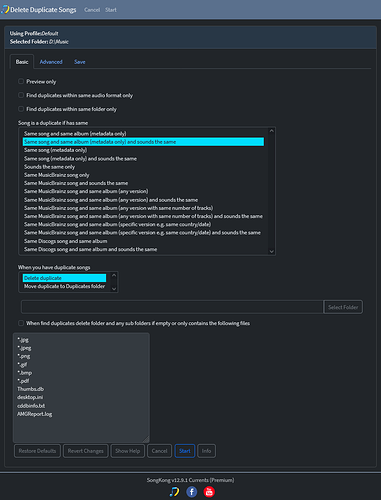
Task: Click the Revert Changes button
Action: [x=86, y=451]
